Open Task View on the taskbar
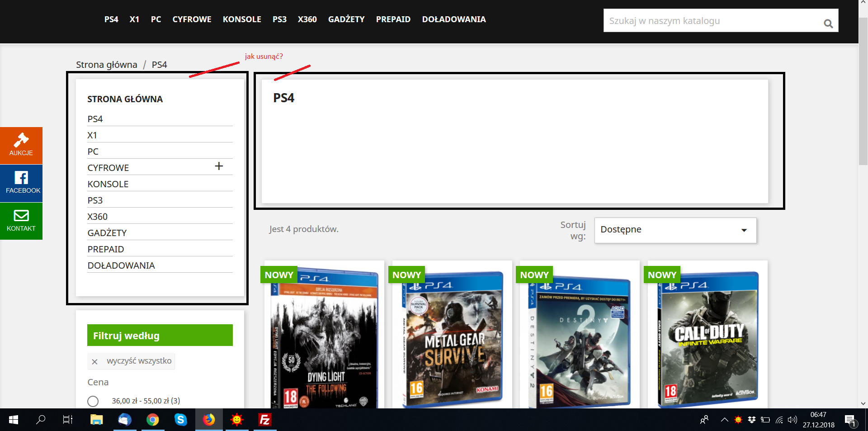The height and width of the screenshot is (431, 868). (68, 420)
